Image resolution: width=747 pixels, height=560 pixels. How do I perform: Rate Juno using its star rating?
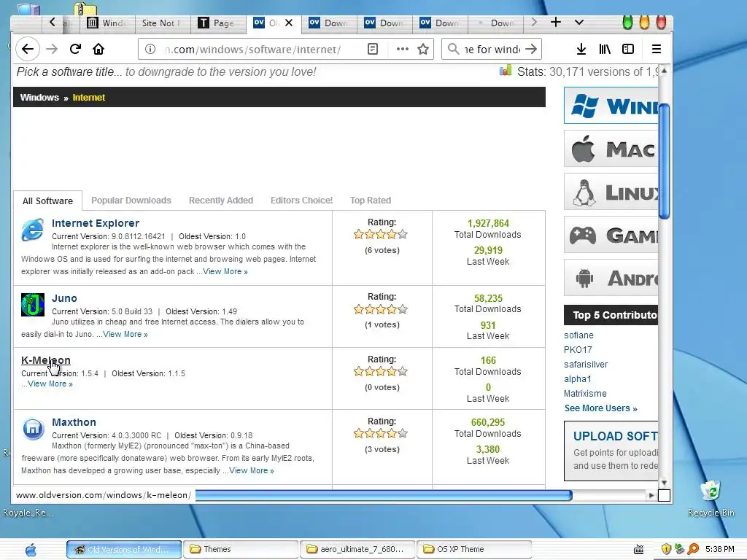tap(381, 309)
